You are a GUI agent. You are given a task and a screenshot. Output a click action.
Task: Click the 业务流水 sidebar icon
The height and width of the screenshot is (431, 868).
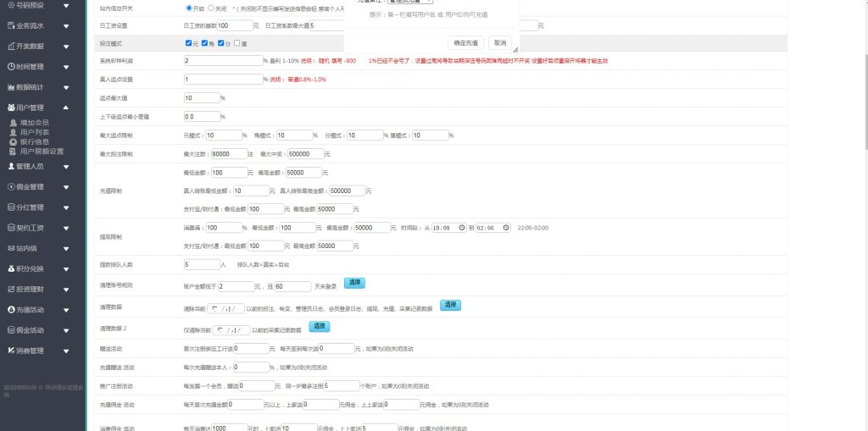click(12, 25)
